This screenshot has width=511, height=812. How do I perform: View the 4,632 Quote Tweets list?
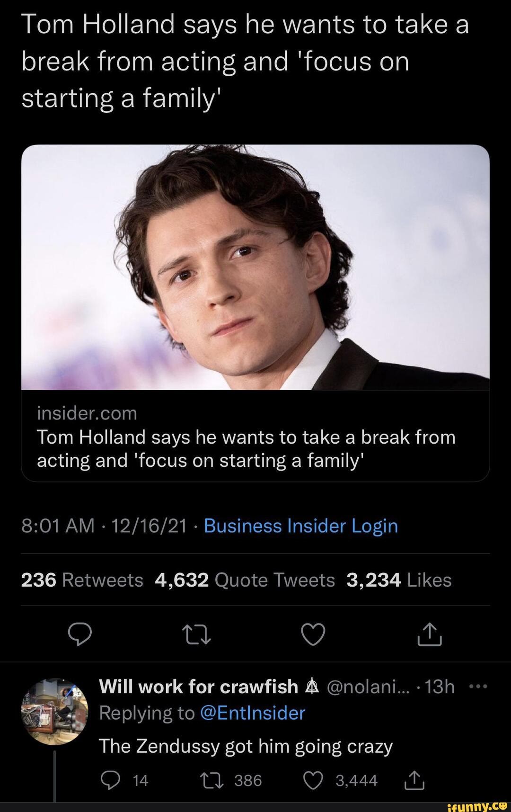245,580
